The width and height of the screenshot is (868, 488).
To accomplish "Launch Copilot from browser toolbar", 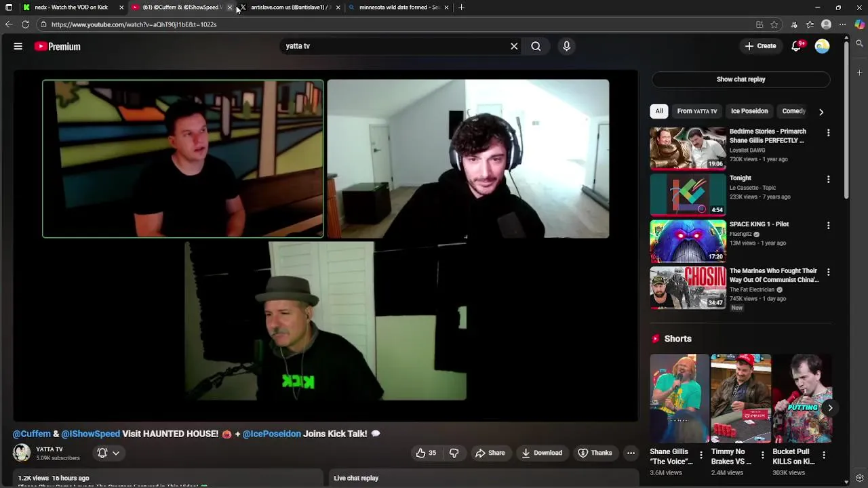I will point(859,24).
